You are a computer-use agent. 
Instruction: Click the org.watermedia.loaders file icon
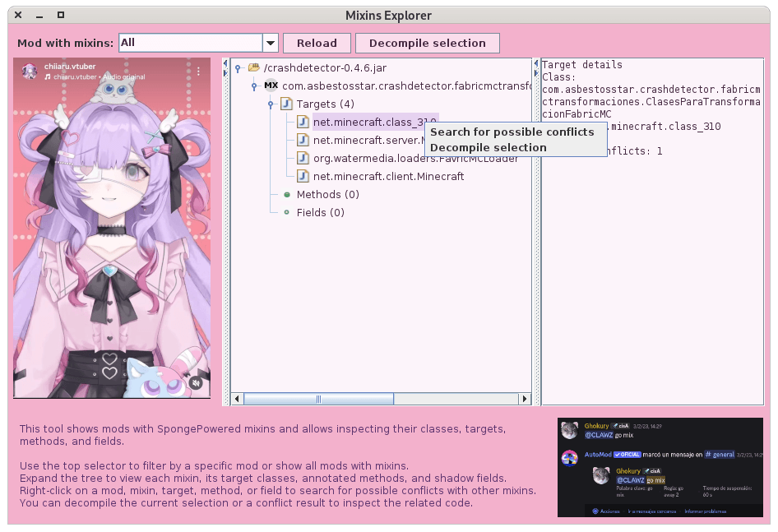point(303,158)
